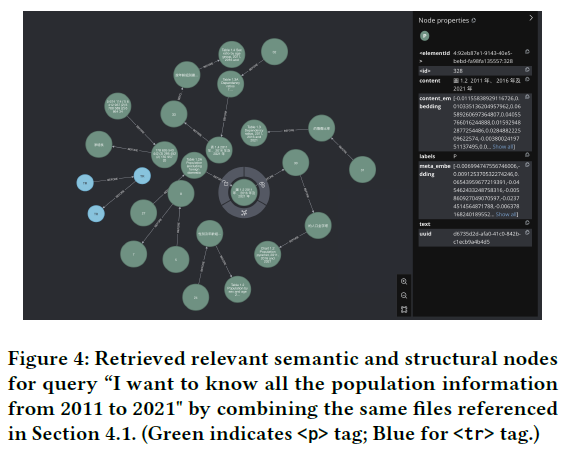Viewport: 566px width, 457px height.
Task: Select the Table 1.4 Sex ratio node
Action: pyautogui.click(x=232, y=55)
